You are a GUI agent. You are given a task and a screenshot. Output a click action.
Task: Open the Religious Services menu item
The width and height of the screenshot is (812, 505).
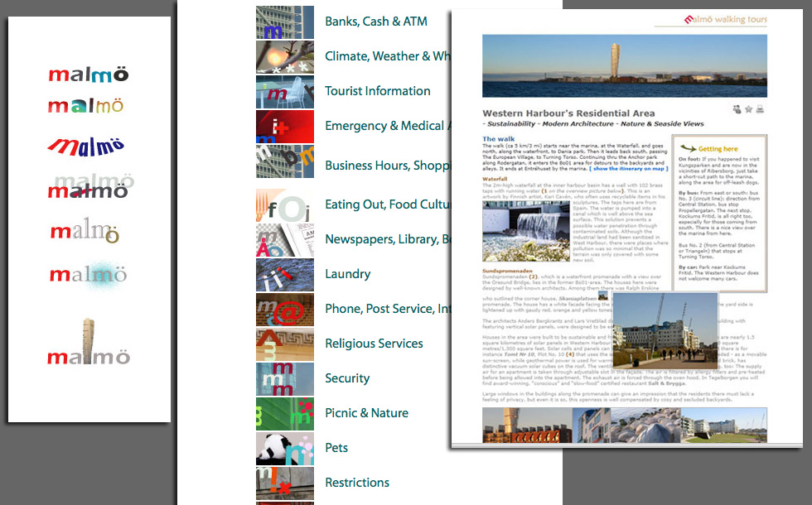[x=374, y=344]
